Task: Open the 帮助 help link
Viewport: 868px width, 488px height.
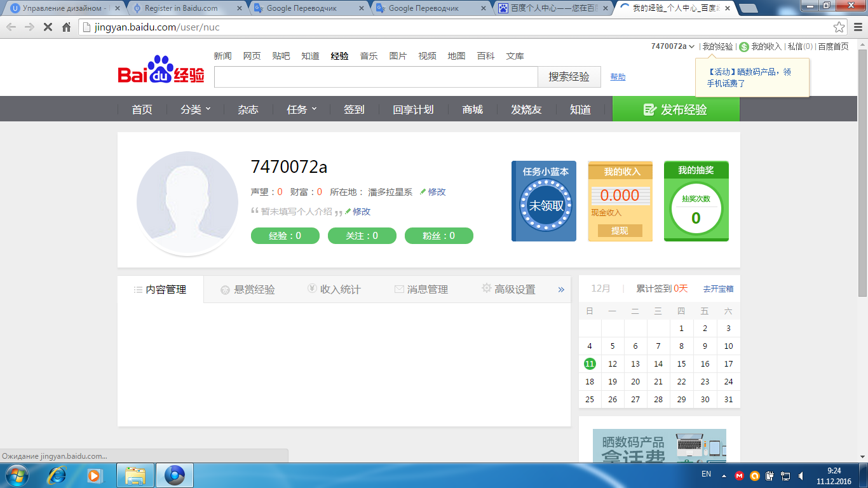Action: (x=618, y=77)
